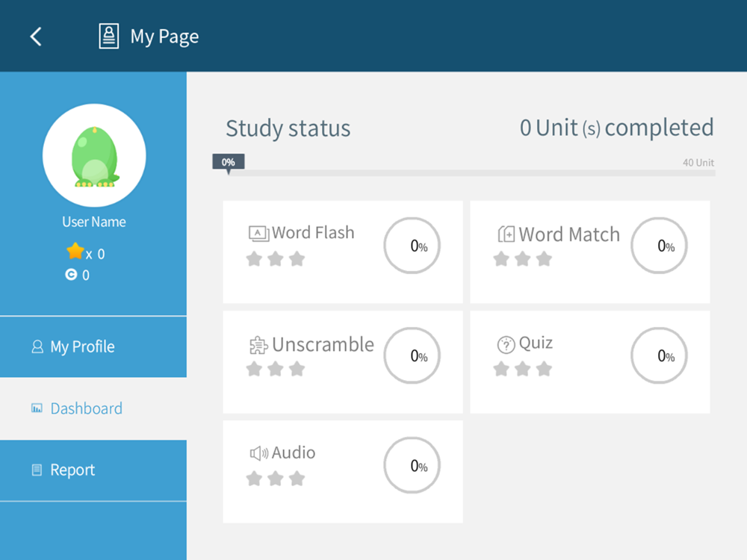Viewport: 747px width, 560px height.
Task: Click the Word Match 0% progress circle
Action: 660,246
